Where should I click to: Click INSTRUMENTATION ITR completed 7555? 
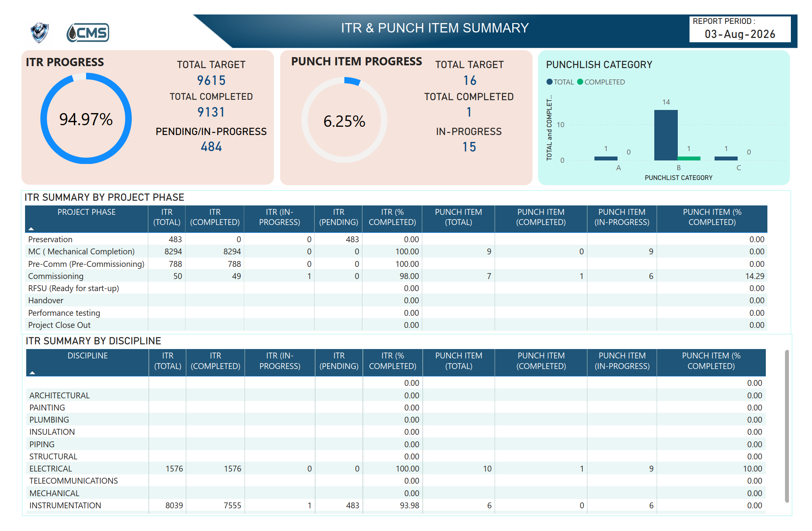tap(232, 506)
